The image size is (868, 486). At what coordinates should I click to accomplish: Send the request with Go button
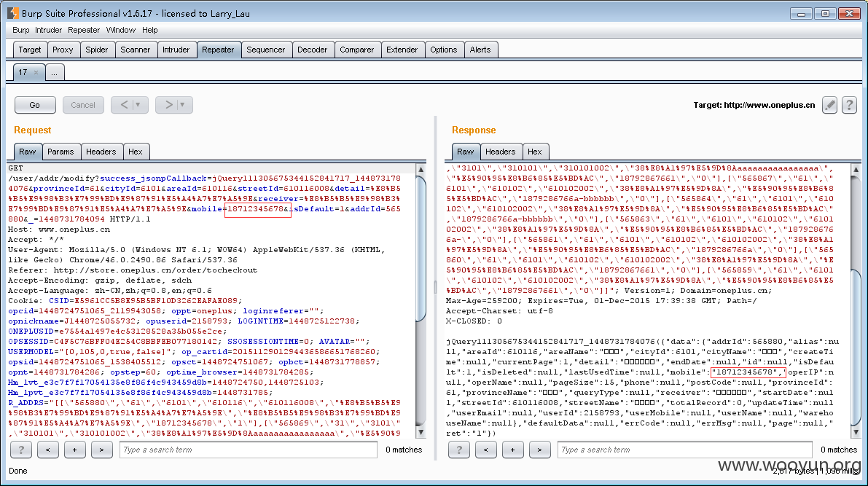(35, 105)
